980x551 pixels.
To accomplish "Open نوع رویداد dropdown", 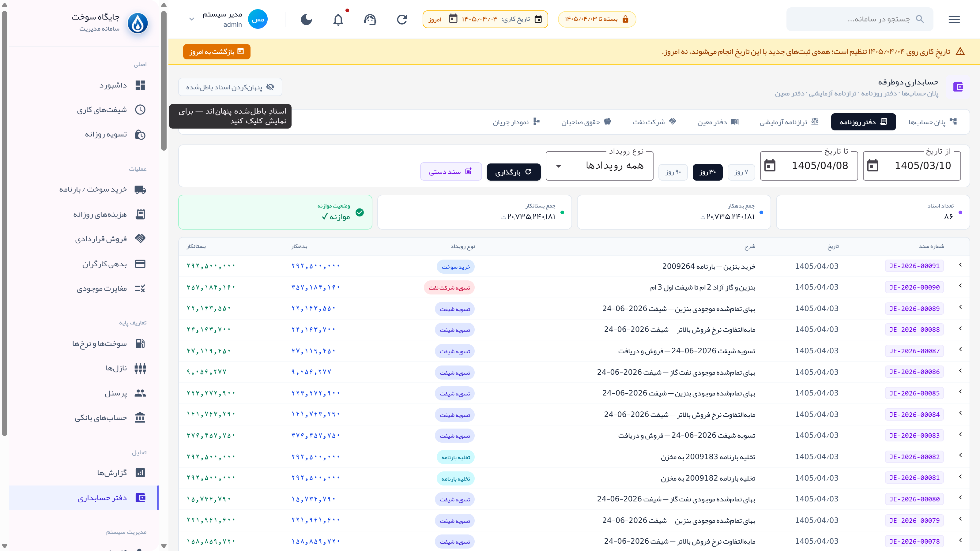I will tap(600, 165).
